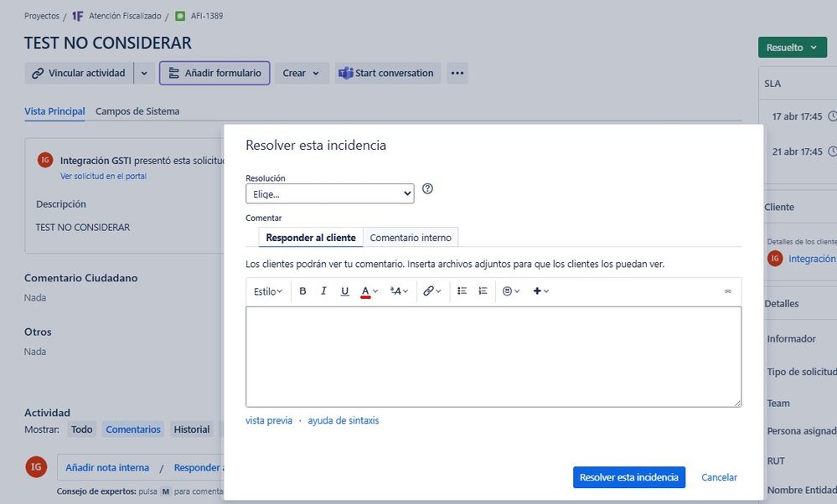The height and width of the screenshot is (504, 837).
Task: Click Ver solicitud en el portal
Action: tap(104, 176)
